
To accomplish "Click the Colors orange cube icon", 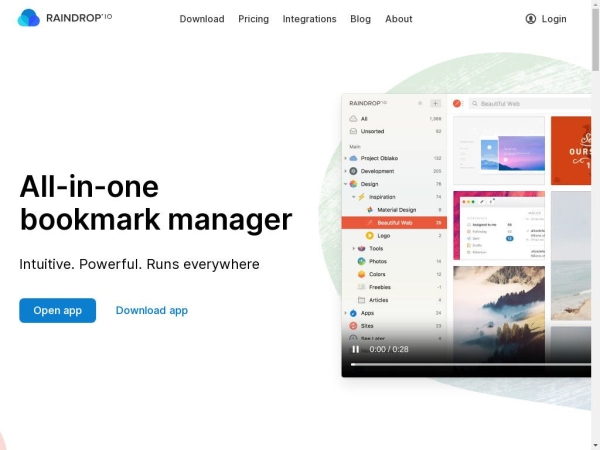I will click(x=361, y=274).
